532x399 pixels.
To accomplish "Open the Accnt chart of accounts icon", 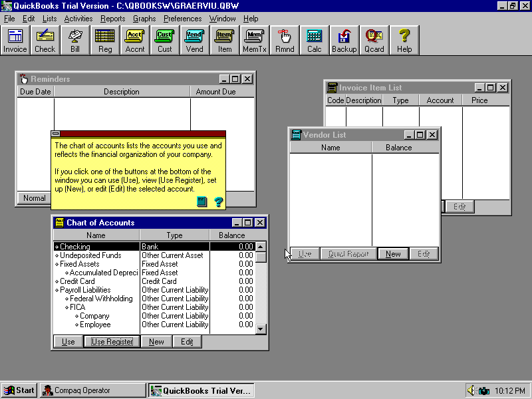I will click(x=135, y=41).
